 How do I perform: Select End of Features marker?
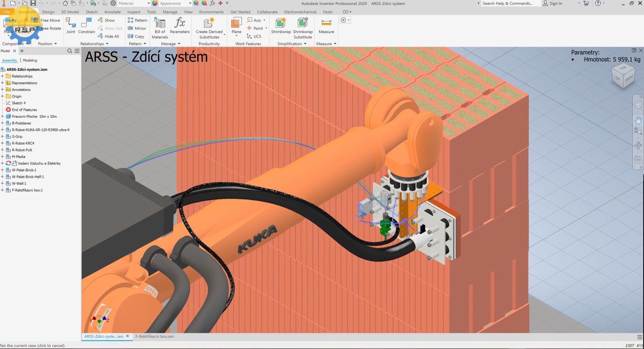click(x=24, y=110)
